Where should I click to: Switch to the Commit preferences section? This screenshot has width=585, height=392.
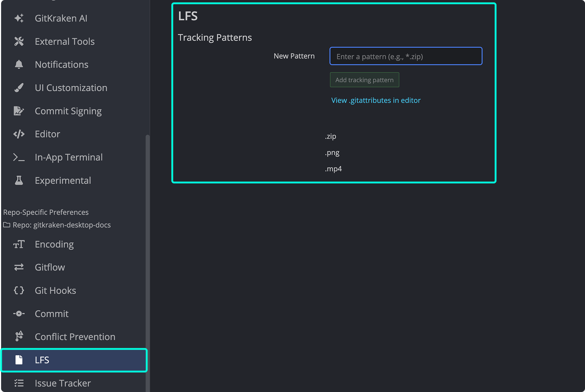51,314
